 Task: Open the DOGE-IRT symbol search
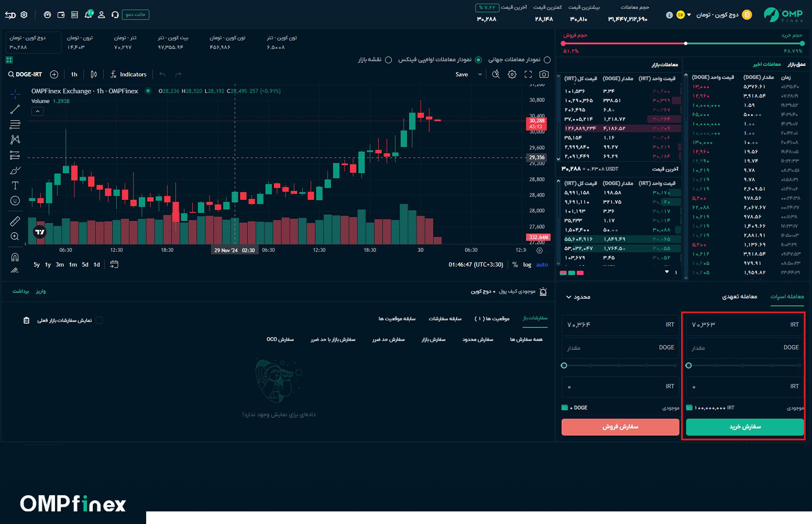tap(25, 74)
